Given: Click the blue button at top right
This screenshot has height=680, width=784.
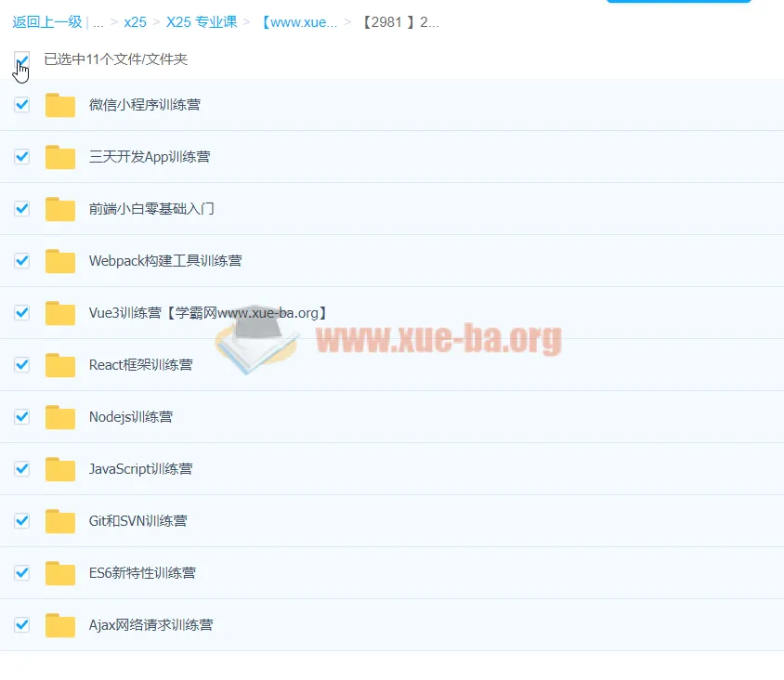Looking at the screenshot, I should (678, 3).
